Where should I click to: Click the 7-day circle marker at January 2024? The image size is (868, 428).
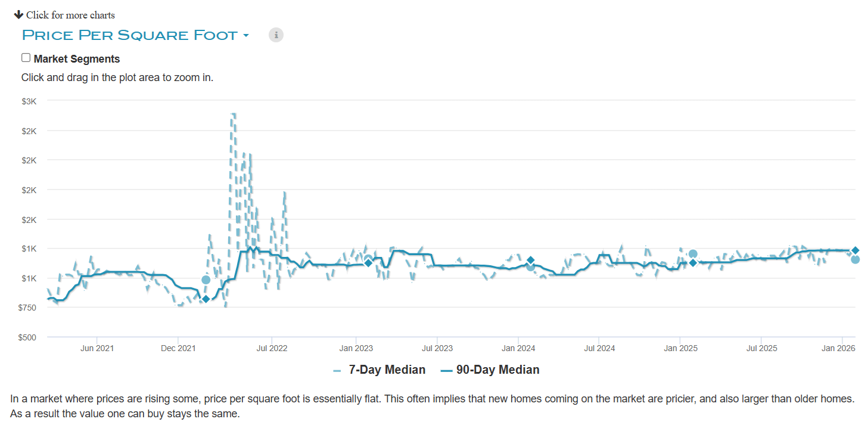click(x=530, y=267)
